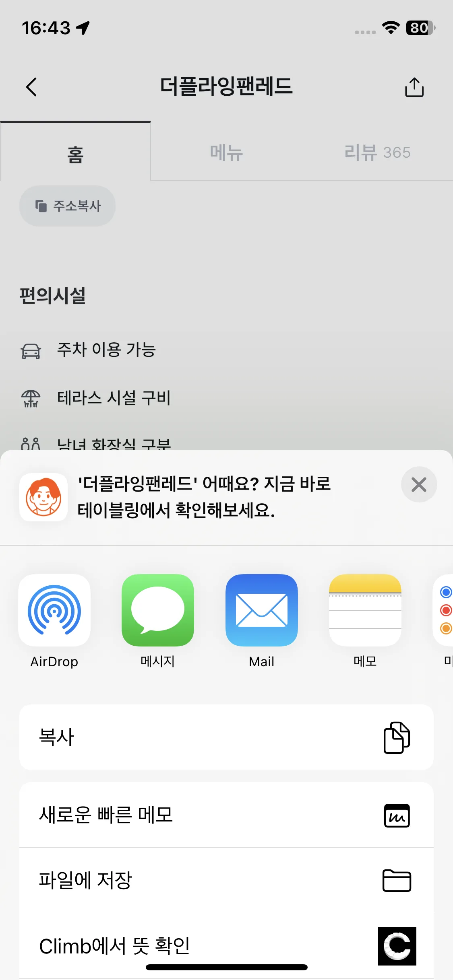This screenshot has height=980, width=453.
Task: Close the share sheet with X
Action: (419, 484)
